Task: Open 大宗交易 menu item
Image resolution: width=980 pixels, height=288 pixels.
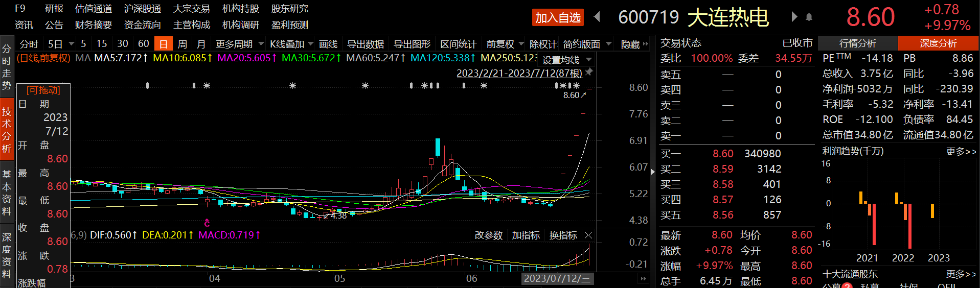Action: (192, 9)
